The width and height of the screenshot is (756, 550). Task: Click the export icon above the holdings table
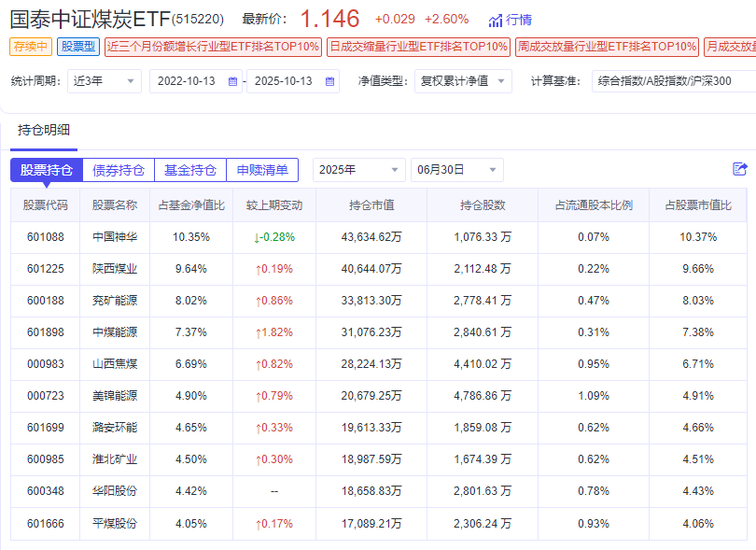739,169
